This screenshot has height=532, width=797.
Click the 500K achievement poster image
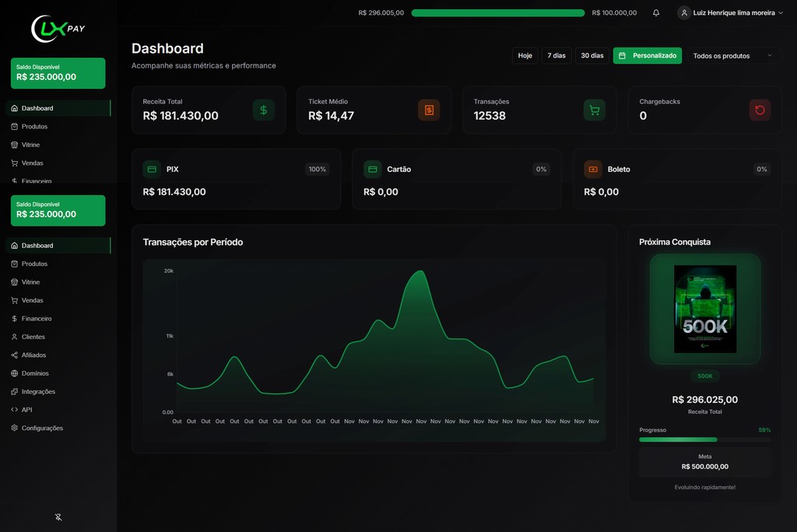coord(705,309)
